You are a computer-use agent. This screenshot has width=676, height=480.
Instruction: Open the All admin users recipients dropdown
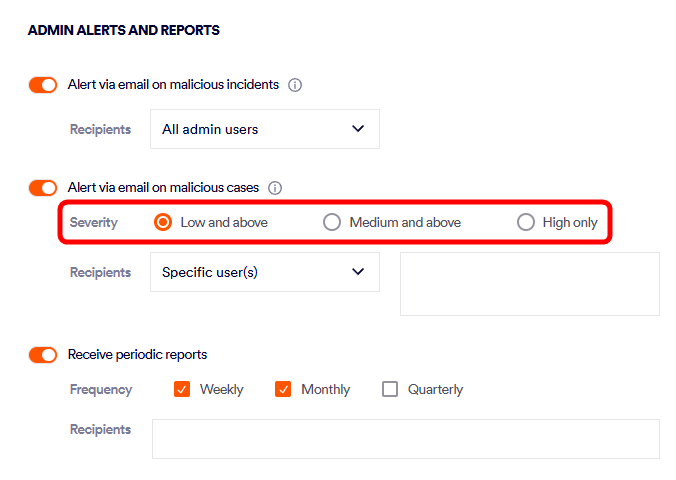click(264, 129)
